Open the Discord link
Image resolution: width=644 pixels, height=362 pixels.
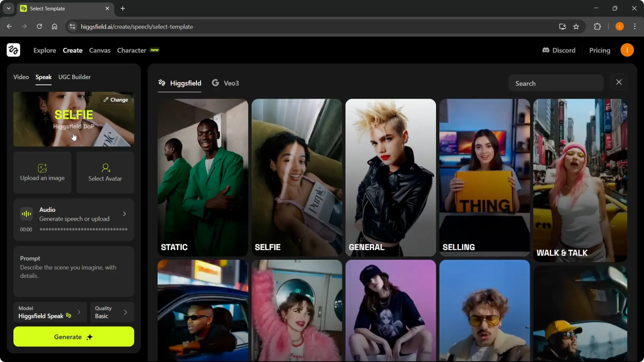pos(559,50)
